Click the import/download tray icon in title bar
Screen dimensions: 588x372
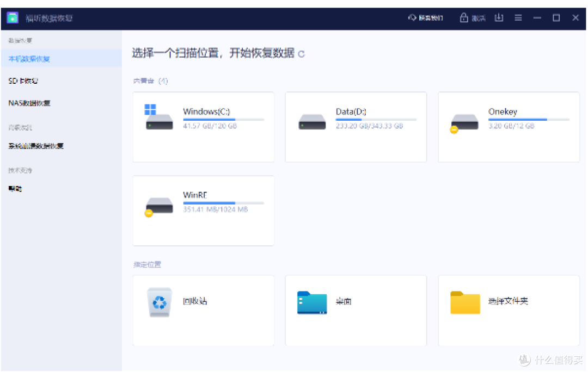[499, 17]
